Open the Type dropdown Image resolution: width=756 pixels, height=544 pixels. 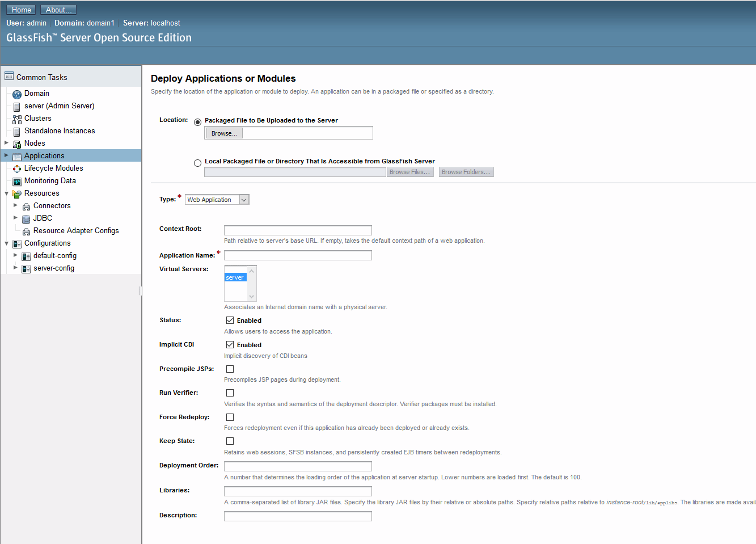pos(243,199)
